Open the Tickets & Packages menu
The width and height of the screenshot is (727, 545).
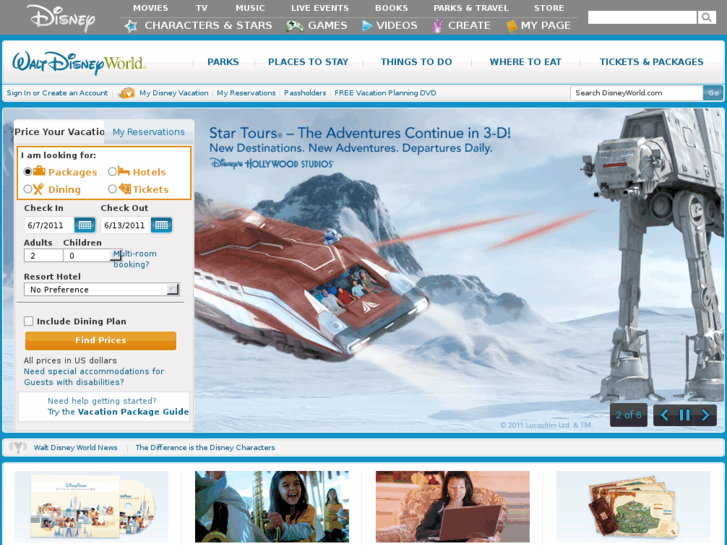click(x=651, y=62)
